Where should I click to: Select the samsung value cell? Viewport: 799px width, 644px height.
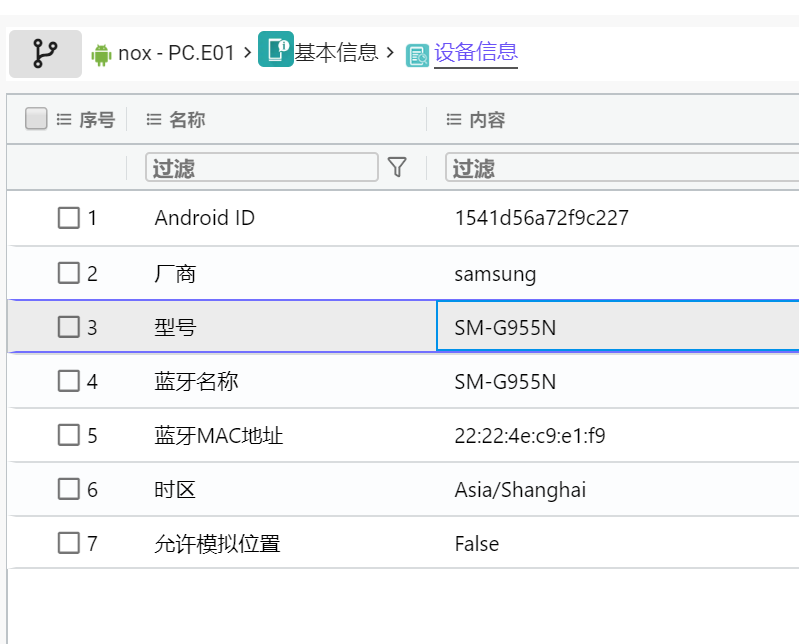click(x=495, y=274)
